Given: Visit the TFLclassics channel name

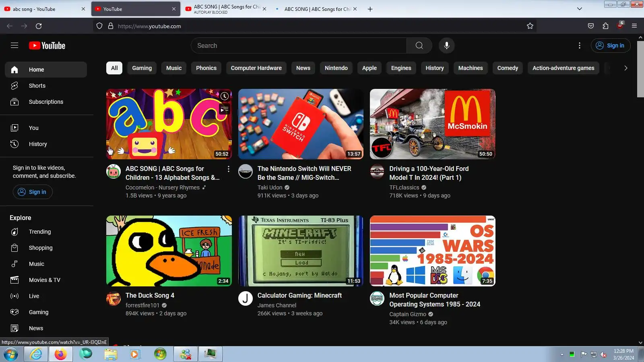Looking at the screenshot, I should (404, 187).
